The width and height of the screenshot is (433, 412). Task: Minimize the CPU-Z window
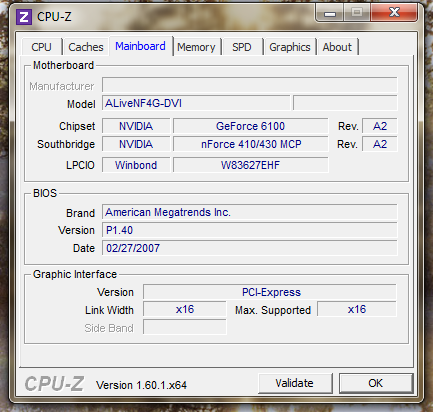[x=330, y=14]
